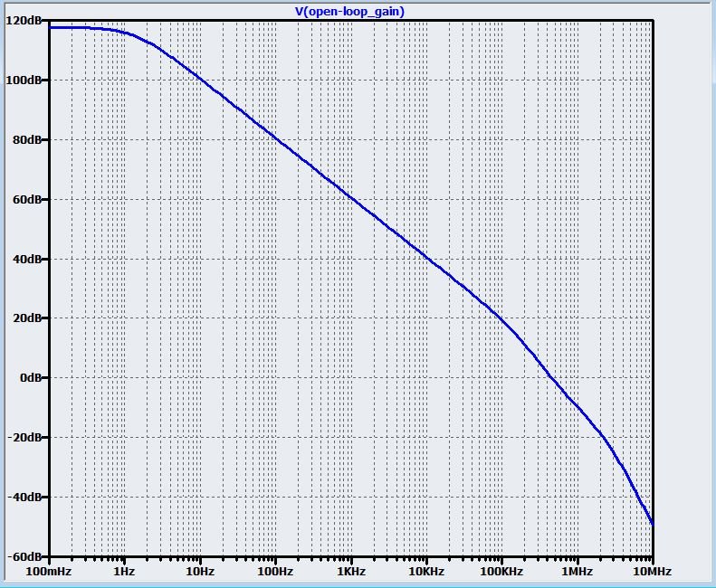Click the 100mHz frequency axis label
The width and height of the screenshot is (716, 588).
pyautogui.click(x=49, y=571)
